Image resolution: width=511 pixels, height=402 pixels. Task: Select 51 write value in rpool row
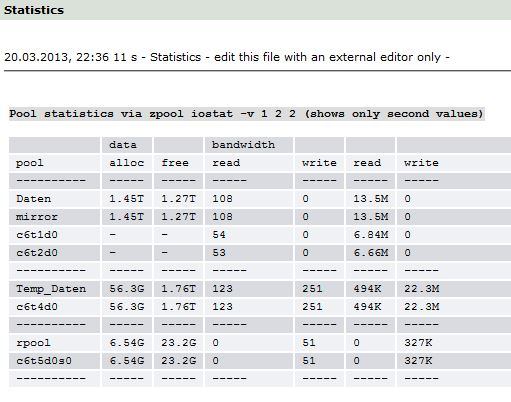[309, 343]
